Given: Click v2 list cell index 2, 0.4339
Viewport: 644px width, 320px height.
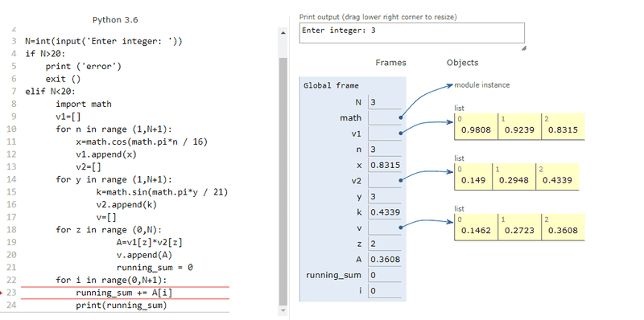Looking at the screenshot, I should pos(557,177).
